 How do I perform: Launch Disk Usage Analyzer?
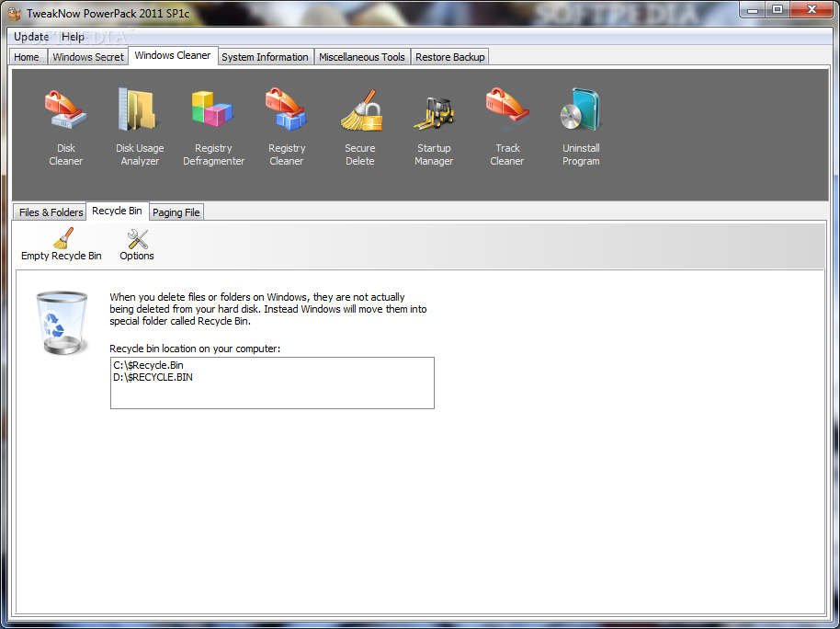click(x=140, y=128)
